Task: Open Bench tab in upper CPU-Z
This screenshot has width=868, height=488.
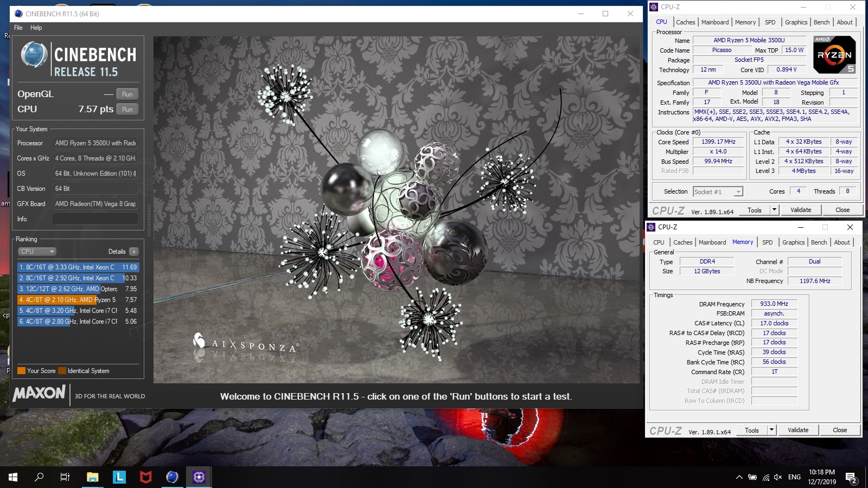Action: pyautogui.click(x=821, y=22)
